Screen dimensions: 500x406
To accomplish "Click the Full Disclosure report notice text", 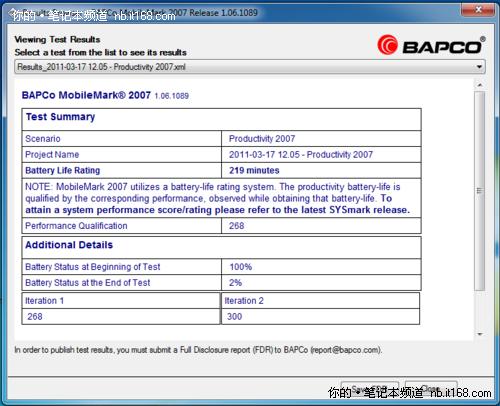I will pyautogui.click(x=198, y=350).
